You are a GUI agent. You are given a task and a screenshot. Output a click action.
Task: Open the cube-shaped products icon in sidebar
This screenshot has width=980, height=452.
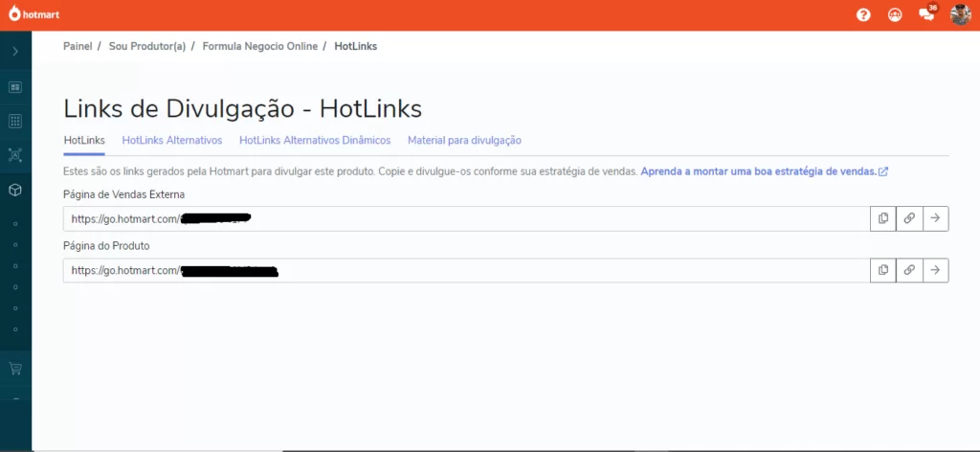(x=15, y=190)
